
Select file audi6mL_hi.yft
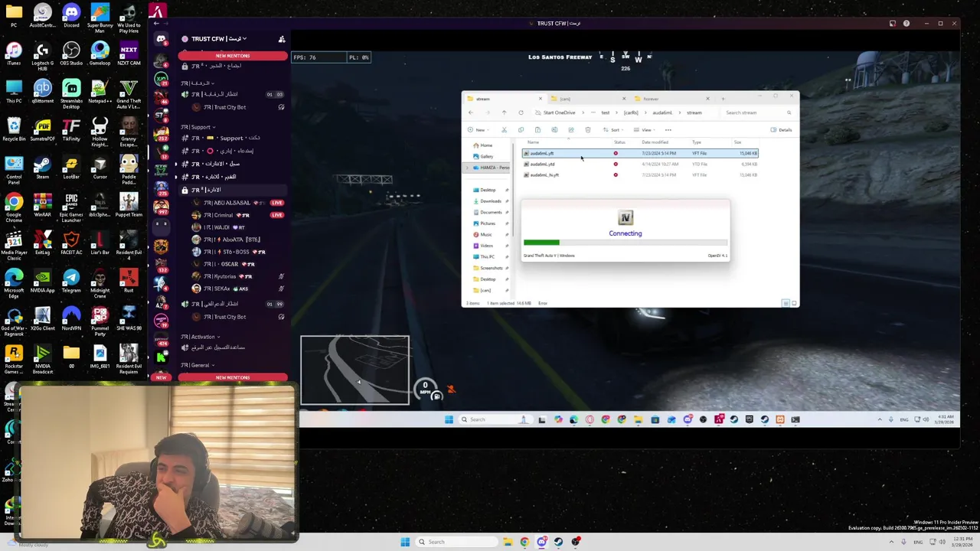[x=640, y=174]
